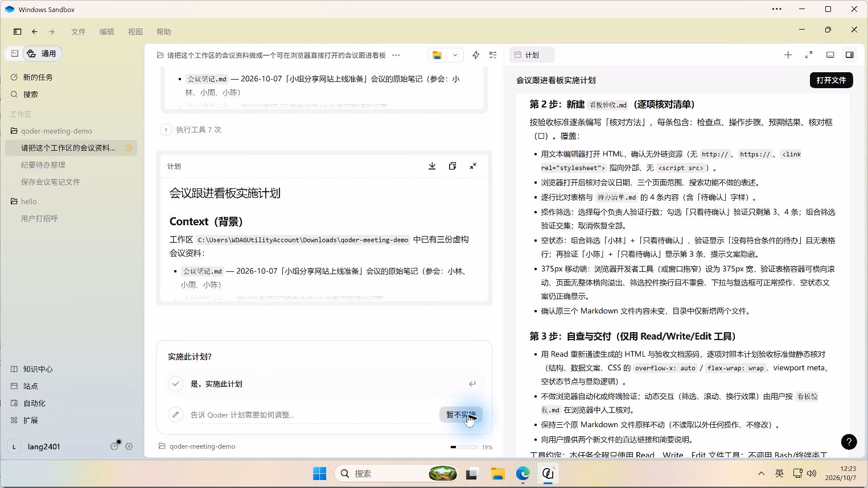The height and width of the screenshot is (488, 868).
Task: Open settings gear next to lang2401
Action: 129,446
